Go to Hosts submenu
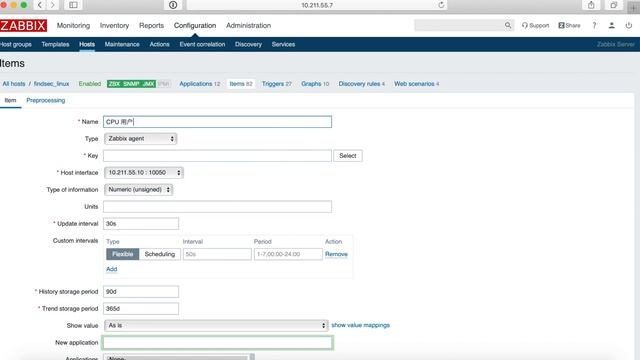Viewport: 640px width, 360px height. tap(87, 44)
